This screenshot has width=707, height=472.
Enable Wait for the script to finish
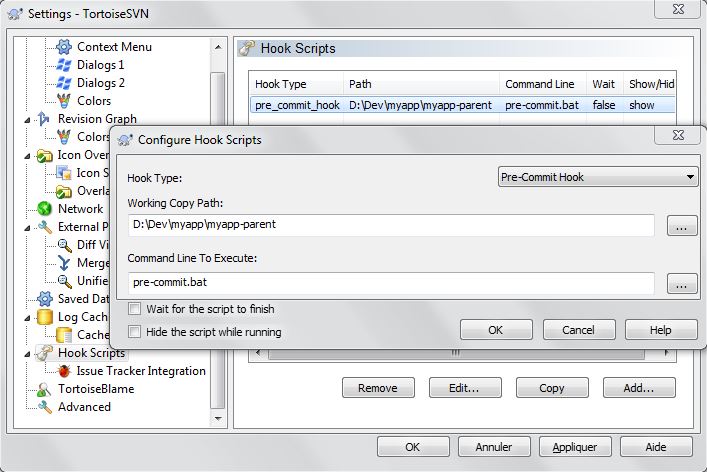coord(135,310)
